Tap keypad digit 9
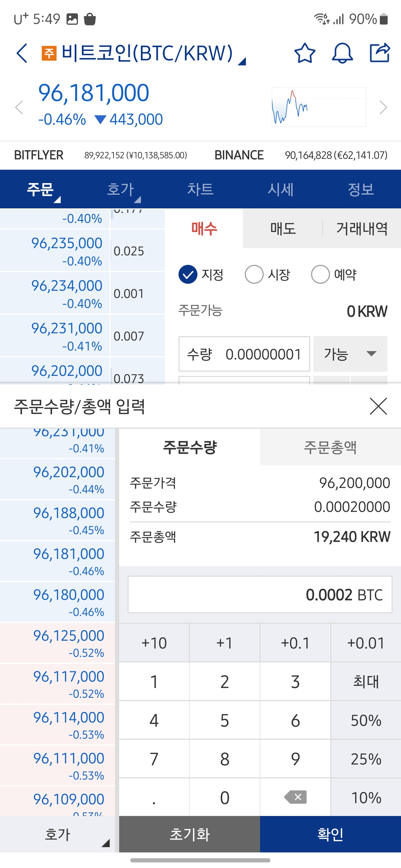 [x=295, y=759]
